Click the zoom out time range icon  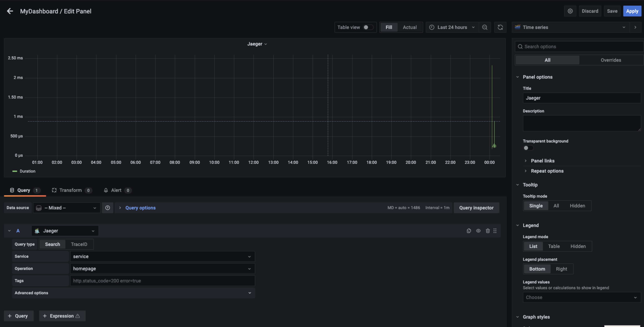(484, 27)
